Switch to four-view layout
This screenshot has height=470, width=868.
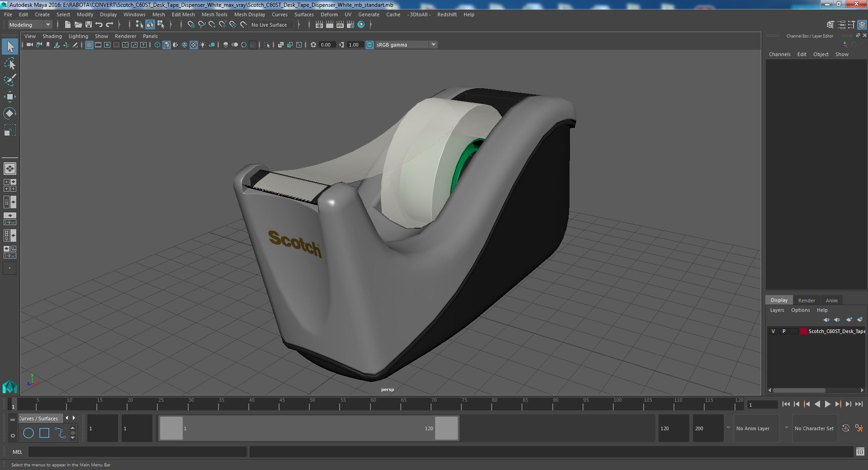pos(10,185)
